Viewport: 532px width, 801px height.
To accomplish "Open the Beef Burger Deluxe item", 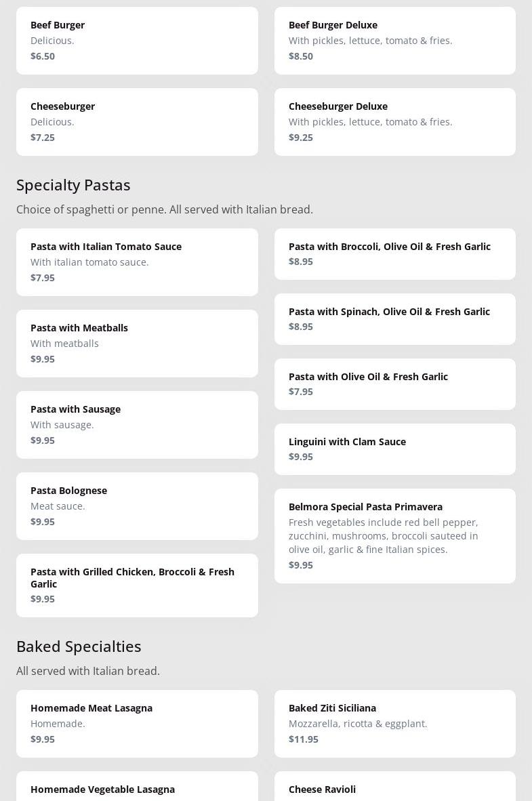I will click(394, 41).
